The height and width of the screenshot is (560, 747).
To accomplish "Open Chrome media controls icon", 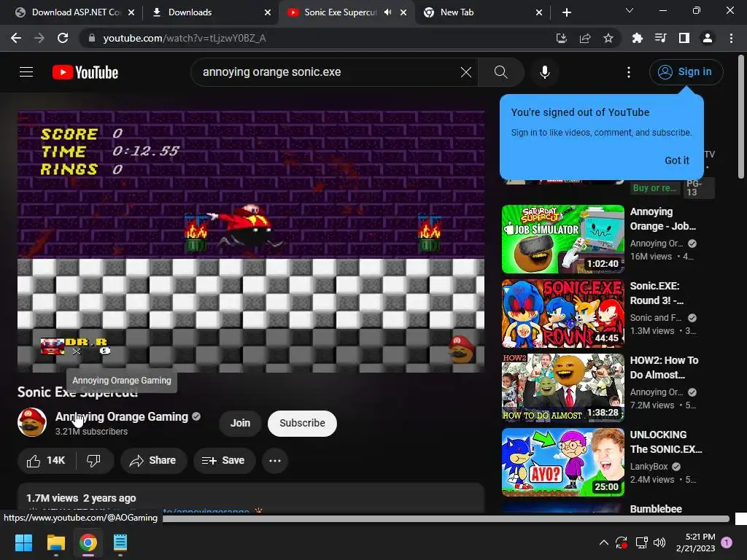I will (x=660, y=38).
